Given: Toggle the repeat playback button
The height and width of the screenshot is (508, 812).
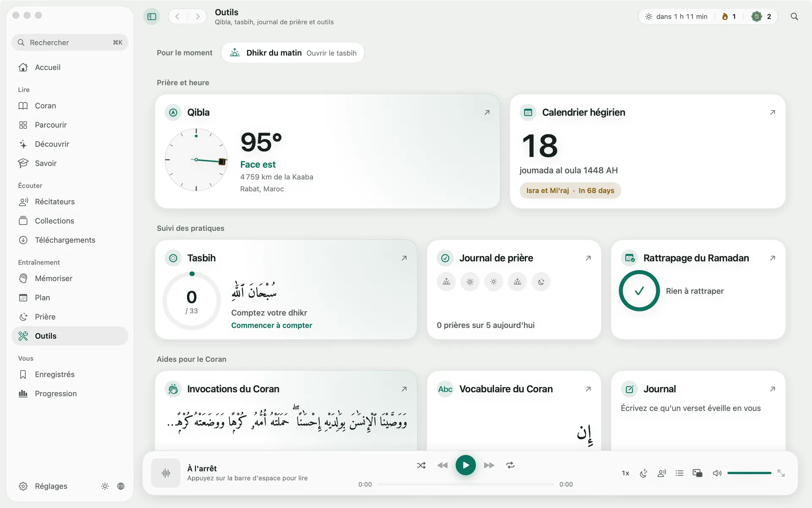Looking at the screenshot, I should [x=510, y=465].
